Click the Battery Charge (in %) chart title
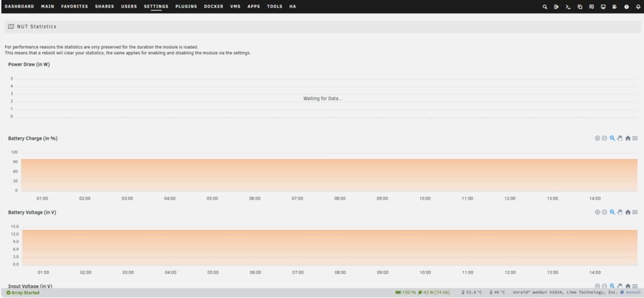 click(33, 138)
